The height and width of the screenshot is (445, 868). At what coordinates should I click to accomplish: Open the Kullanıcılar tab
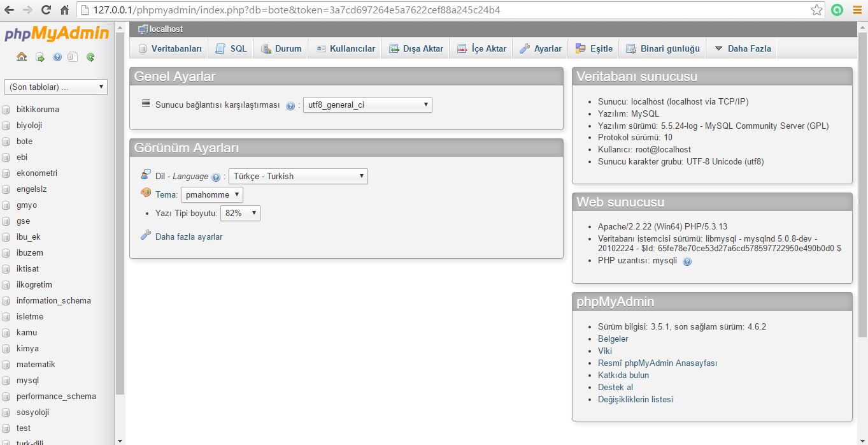click(x=345, y=48)
